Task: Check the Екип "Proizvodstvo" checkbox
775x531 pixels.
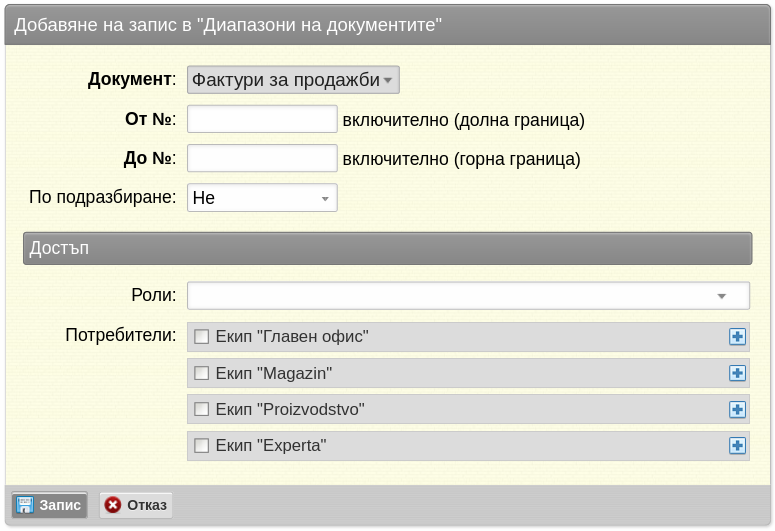Action: [x=201, y=409]
